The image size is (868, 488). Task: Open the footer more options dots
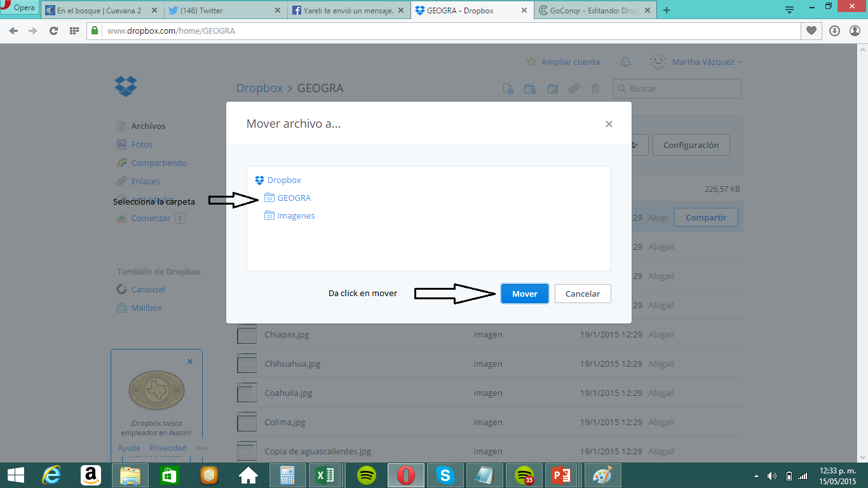[203, 448]
